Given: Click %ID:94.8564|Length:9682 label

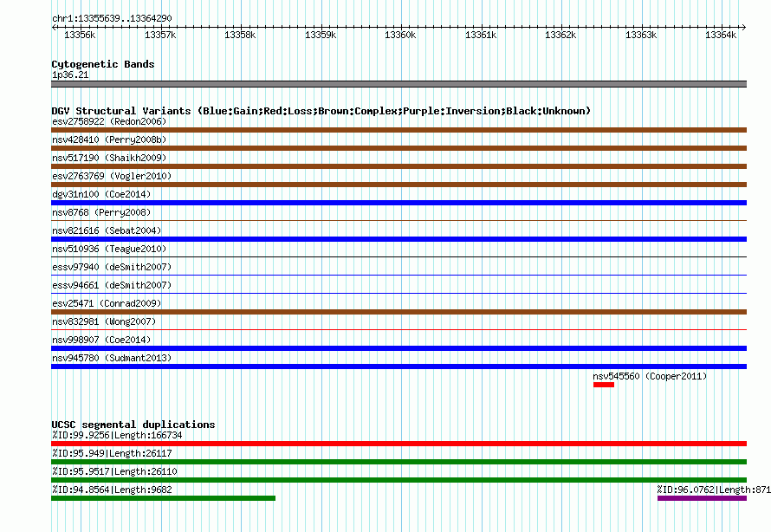Looking at the screenshot, I should (112, 490).
